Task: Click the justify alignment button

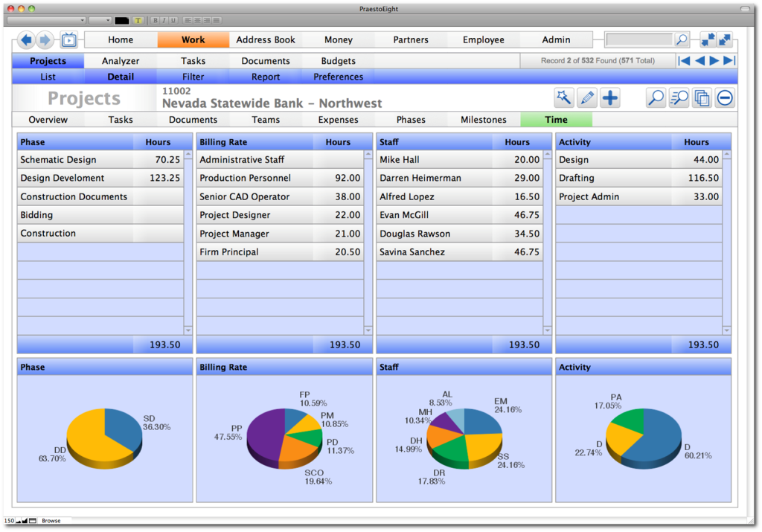Action: 217,20
